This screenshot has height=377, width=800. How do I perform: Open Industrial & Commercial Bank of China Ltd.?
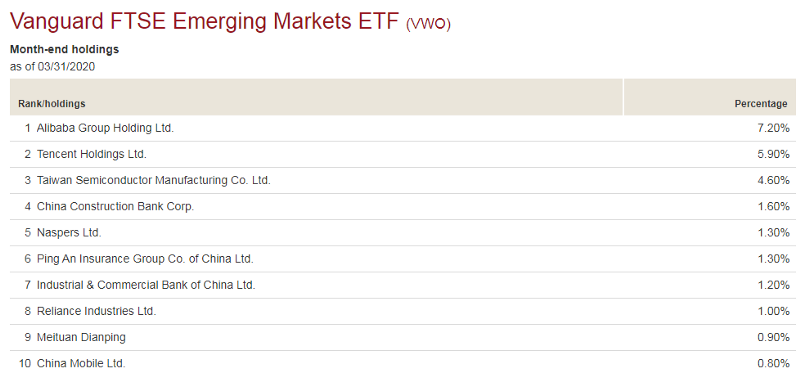[146, 285]
